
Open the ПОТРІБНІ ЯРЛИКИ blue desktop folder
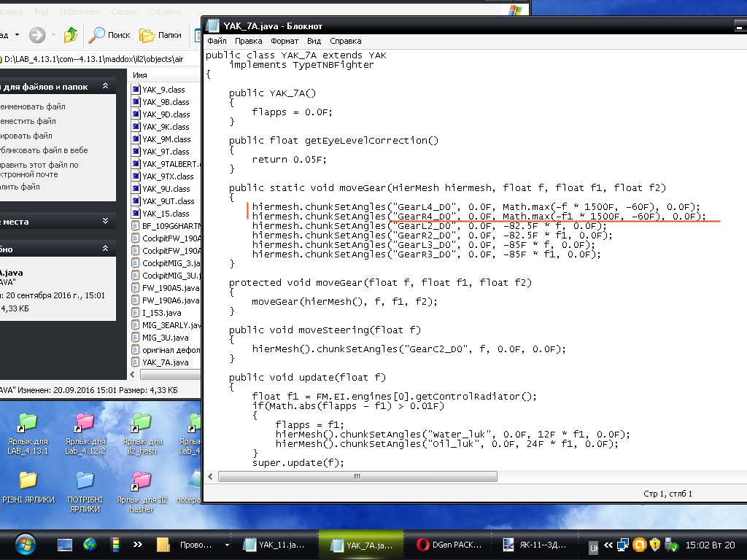[x=85, y=481]
